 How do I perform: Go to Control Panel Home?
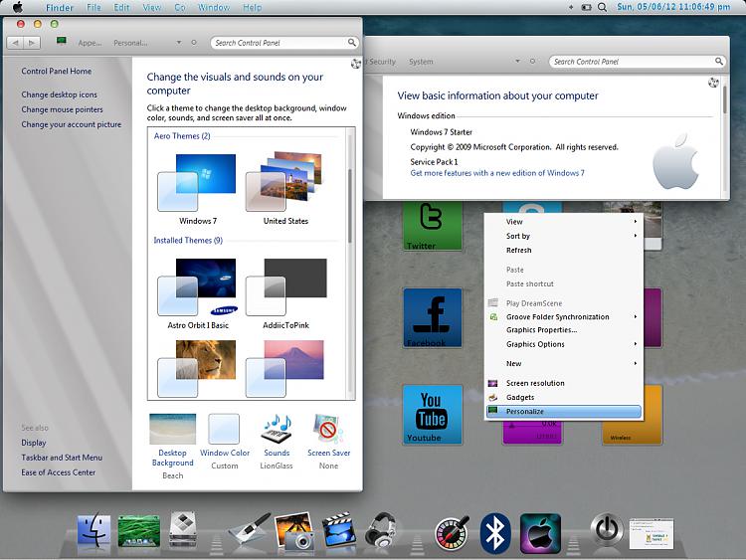pyautogui.click(x=56, y=71)
